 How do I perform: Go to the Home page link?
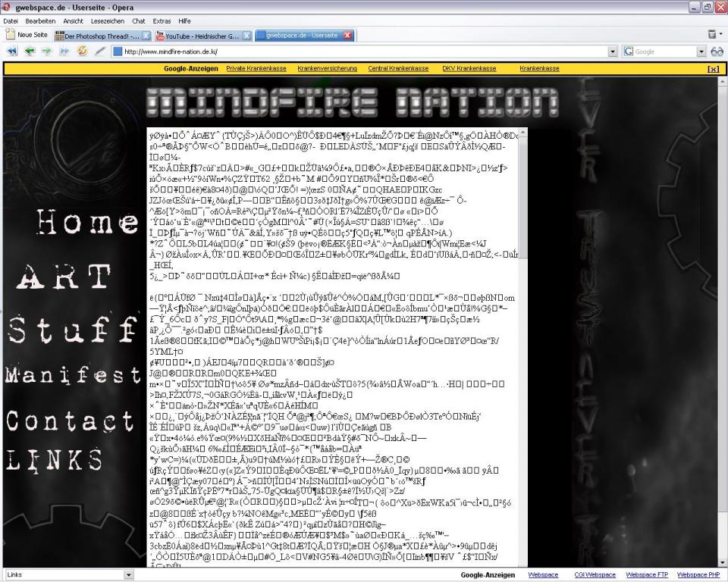tap(88, 221)
